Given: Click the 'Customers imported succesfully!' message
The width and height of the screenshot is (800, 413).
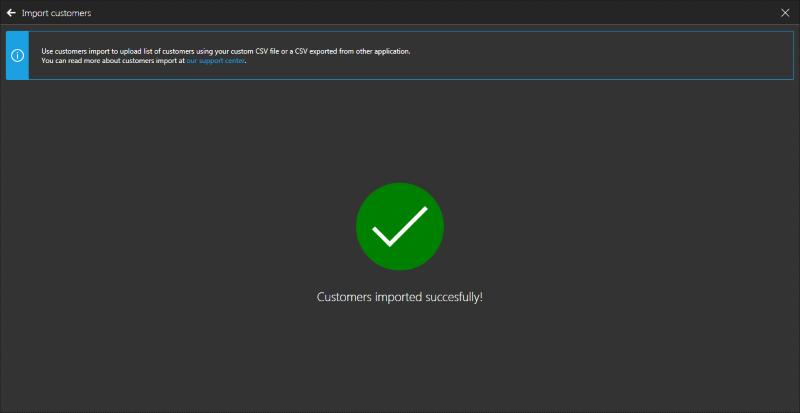Looking at the screenshot, I should coord(399,297).
